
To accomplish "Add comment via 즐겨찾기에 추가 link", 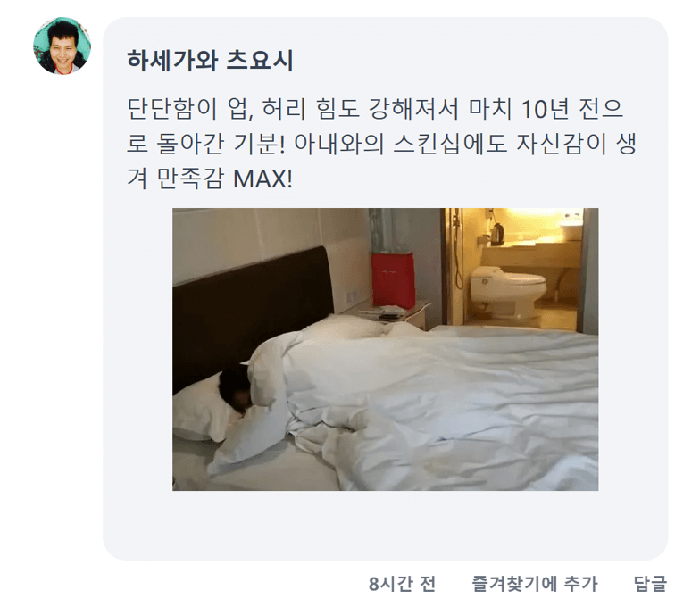I will click(534, 584).
